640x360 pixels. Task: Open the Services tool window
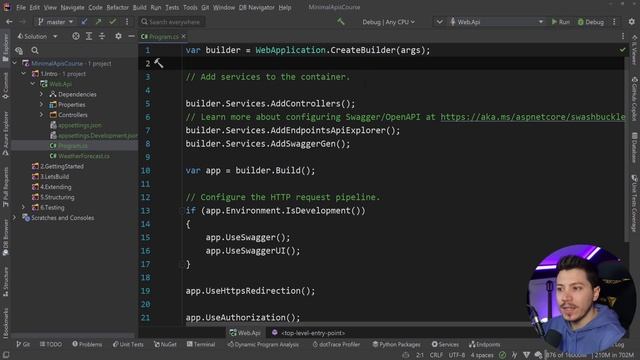[x=445, y=344]
